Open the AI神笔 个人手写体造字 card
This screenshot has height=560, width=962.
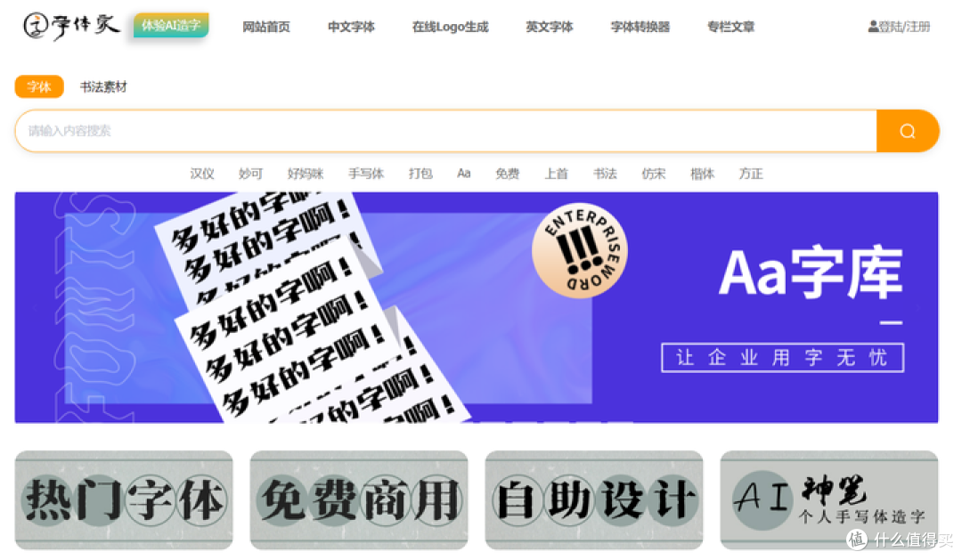[829, 499]
